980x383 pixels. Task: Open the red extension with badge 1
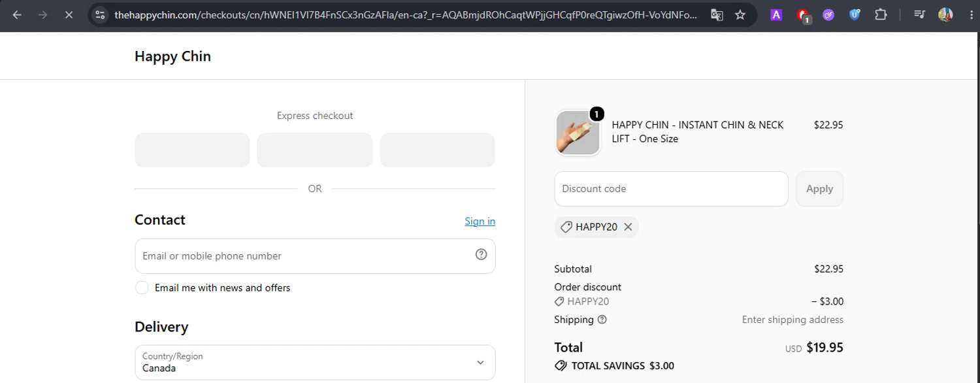(803, 15)
